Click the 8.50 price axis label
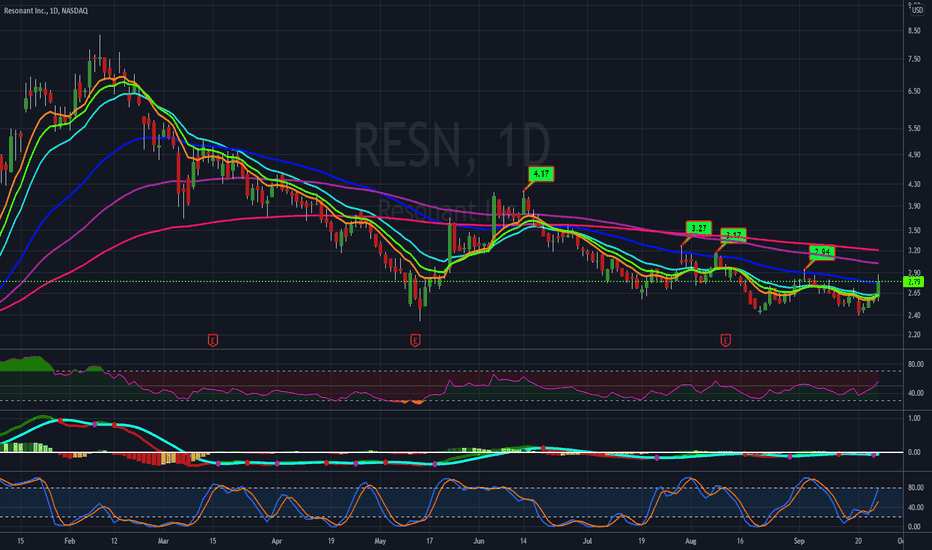The height and width of the screenshot is (550, 932). 914,31
